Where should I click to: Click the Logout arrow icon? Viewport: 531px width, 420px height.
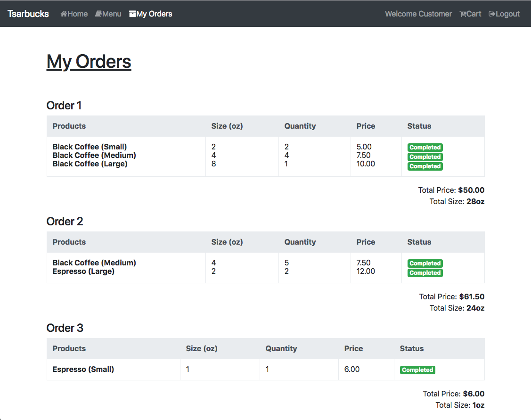pyautogui.click(x=491, y=14)
